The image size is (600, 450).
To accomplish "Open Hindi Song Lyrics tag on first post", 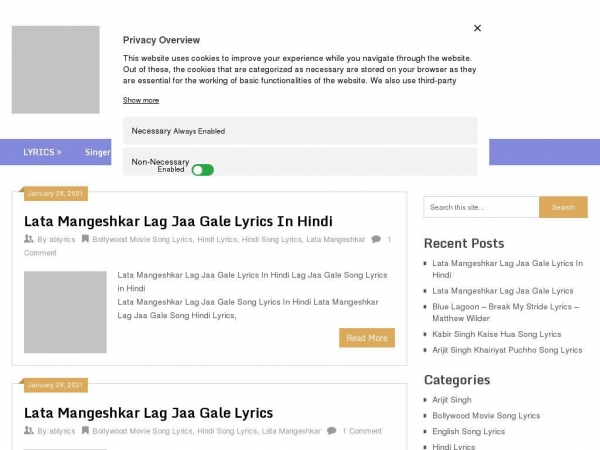I will coord(271,240).
